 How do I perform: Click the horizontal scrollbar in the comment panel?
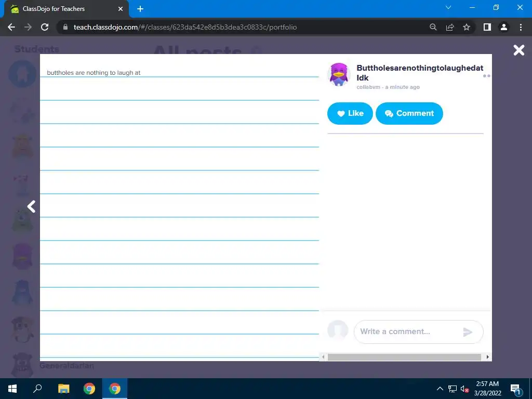tap(404, 357)
